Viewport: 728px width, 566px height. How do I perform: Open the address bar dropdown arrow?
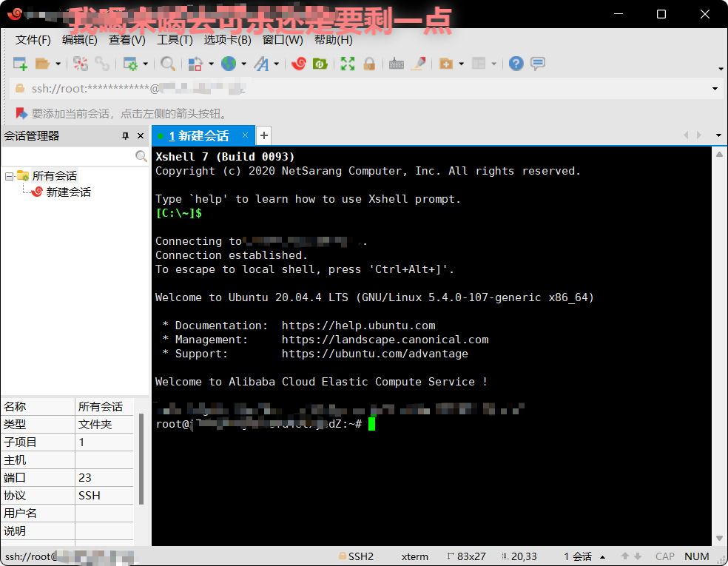(x=715, y=90)
